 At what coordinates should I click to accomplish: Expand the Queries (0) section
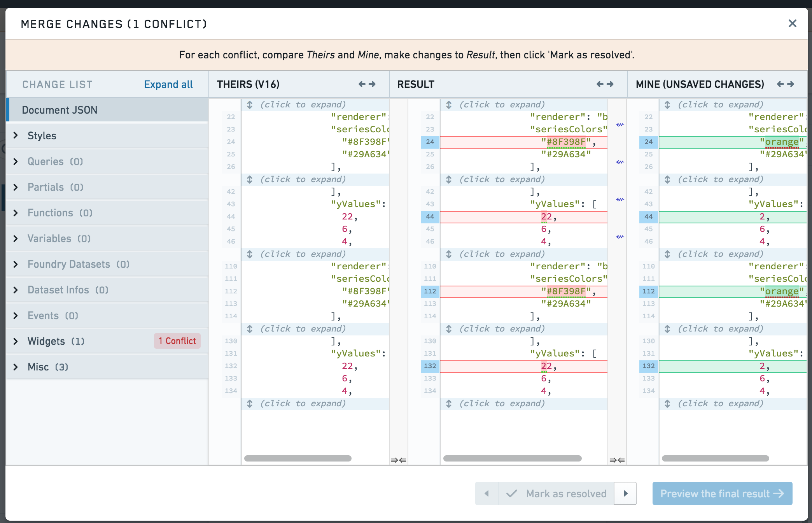[16, 161]
